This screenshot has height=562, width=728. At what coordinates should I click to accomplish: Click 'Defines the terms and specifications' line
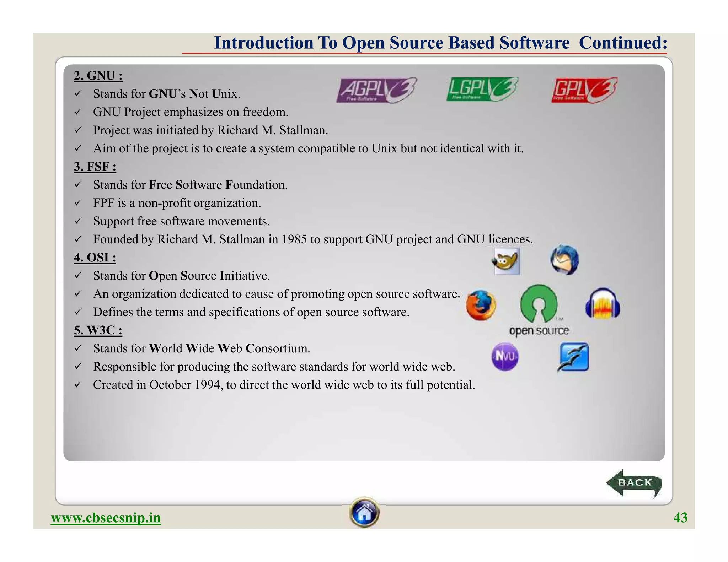coord(251,312)
